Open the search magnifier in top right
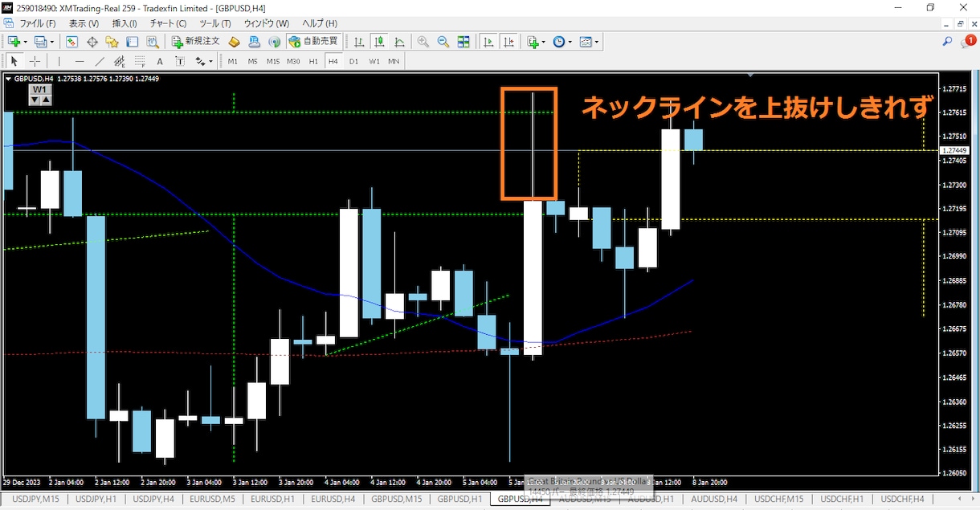This screenshot has width=980, height=510. (x=948, y=42)
